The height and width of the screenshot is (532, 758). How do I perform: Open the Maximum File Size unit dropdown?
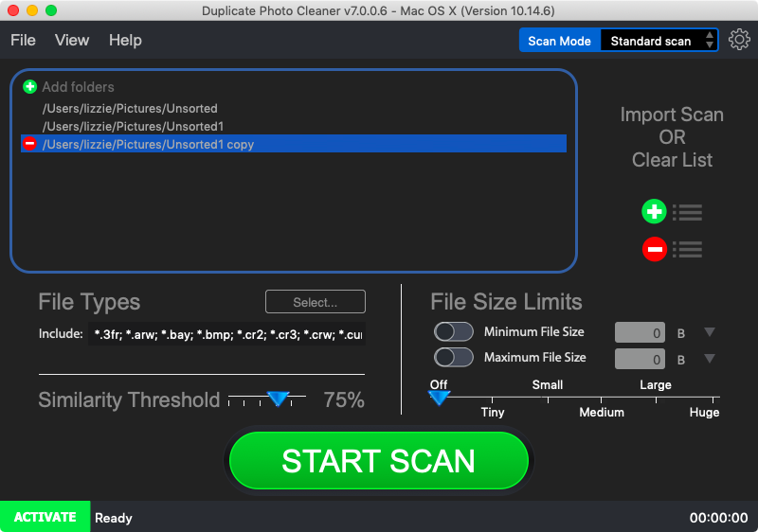709,359
